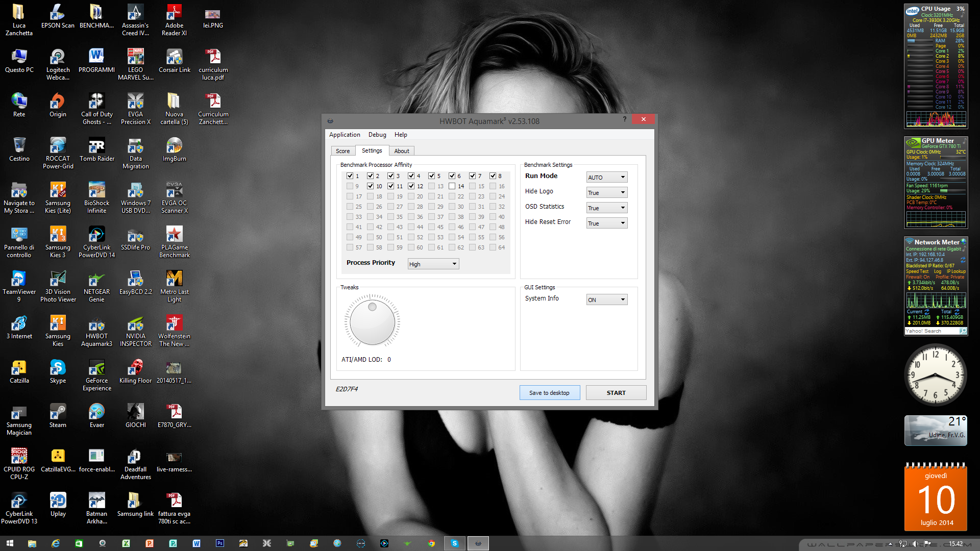
Task: Open NVIDIA INSPECTOR desktop shortcut
Action: pos(135,331)
